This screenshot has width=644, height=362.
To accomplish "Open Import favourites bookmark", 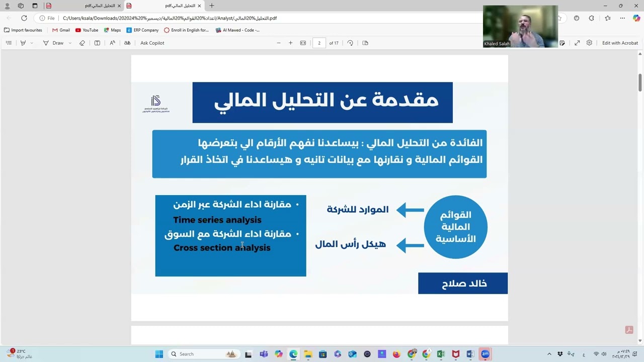I will [23, 30].
